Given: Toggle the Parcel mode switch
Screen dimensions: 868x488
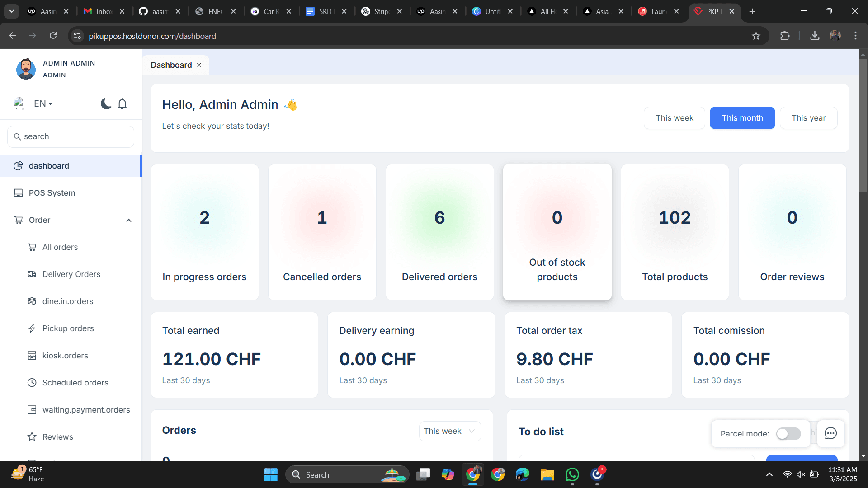Looking at the screenshot, I should [788, 434].
